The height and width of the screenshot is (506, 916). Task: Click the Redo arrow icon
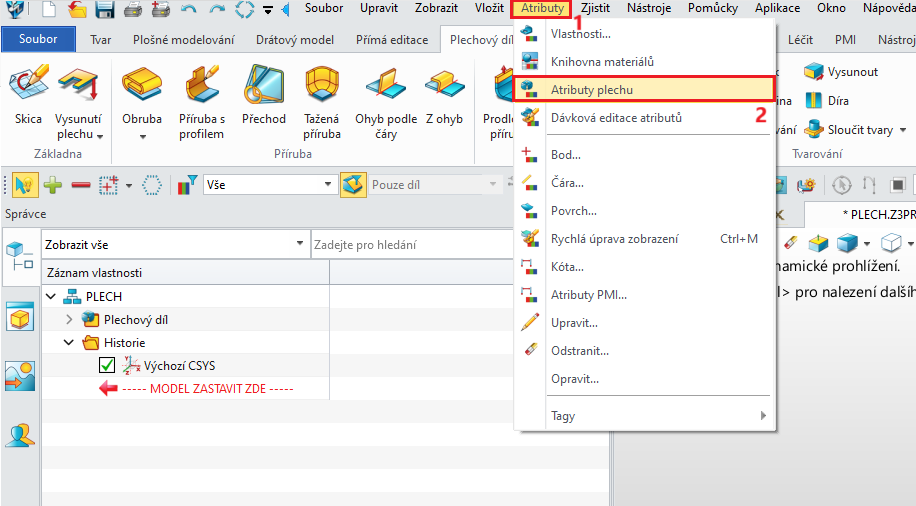coord(217,9)
